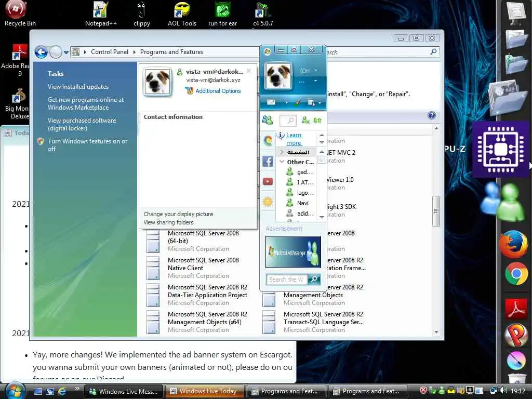Click the Messenger contact search field
532x399 pixels.
(288, 120)
